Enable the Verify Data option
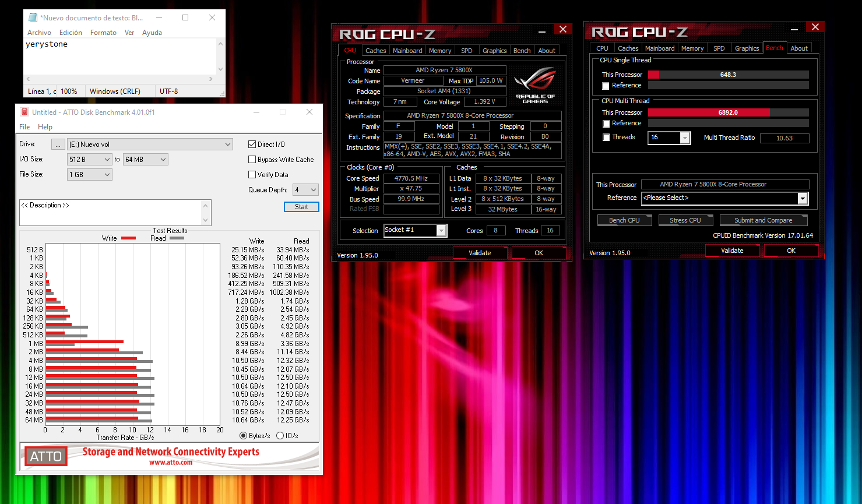862x504 pixels. point(252,174)
